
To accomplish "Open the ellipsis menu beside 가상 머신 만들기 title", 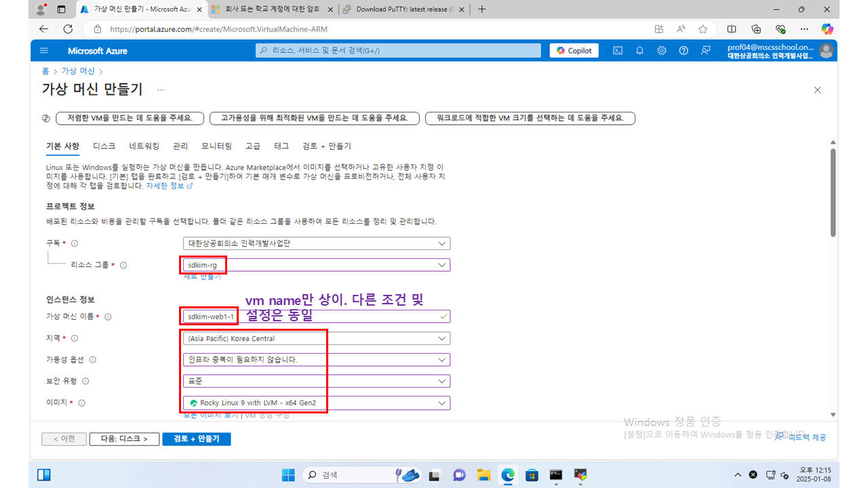I will click(x=161, y=89).
